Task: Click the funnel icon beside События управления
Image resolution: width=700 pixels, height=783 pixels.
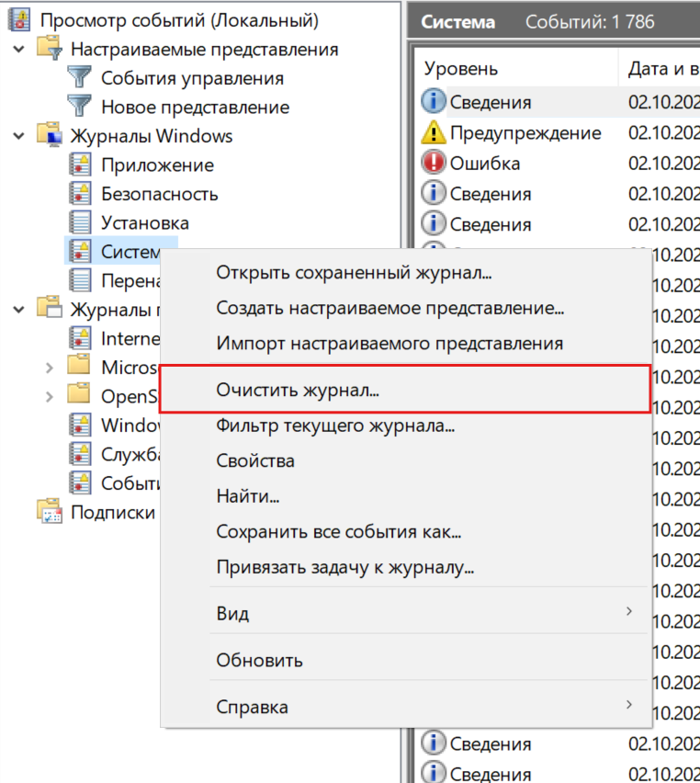Action: point(81,78)
